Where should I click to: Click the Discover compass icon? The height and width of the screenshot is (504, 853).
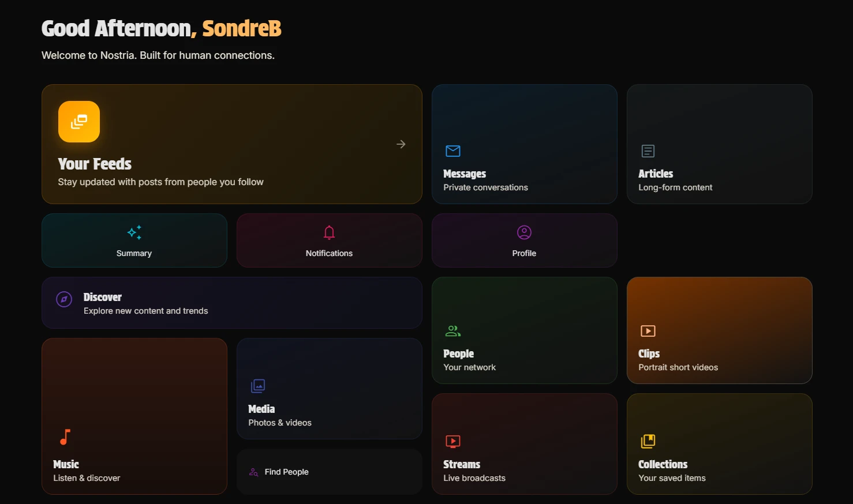(63, 300)
